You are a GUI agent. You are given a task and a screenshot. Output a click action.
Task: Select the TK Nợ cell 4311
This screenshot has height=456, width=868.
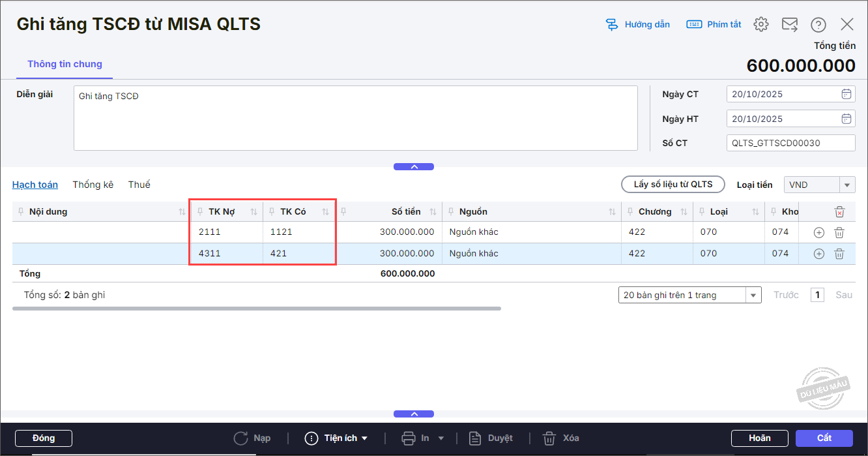click(227, 254)
